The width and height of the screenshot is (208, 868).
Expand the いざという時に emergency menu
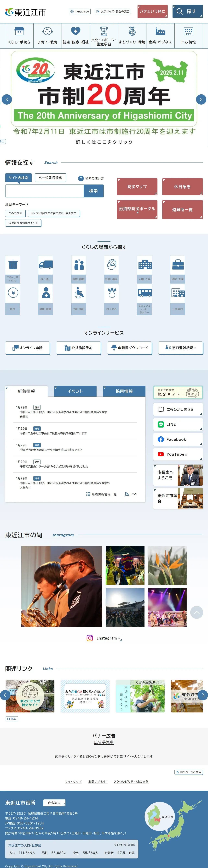[153, 11]
